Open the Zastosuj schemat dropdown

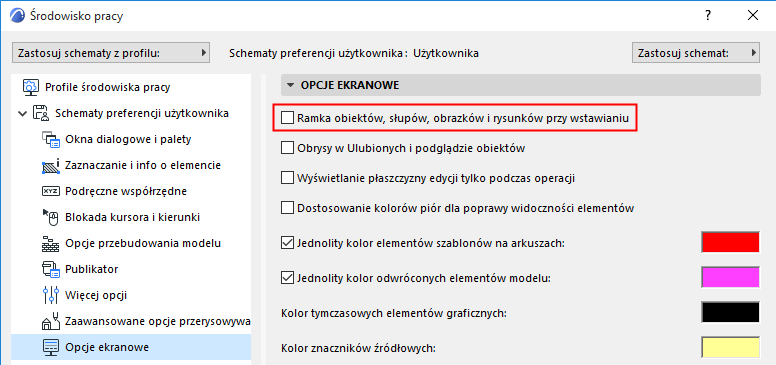click(x=695, y=53)
